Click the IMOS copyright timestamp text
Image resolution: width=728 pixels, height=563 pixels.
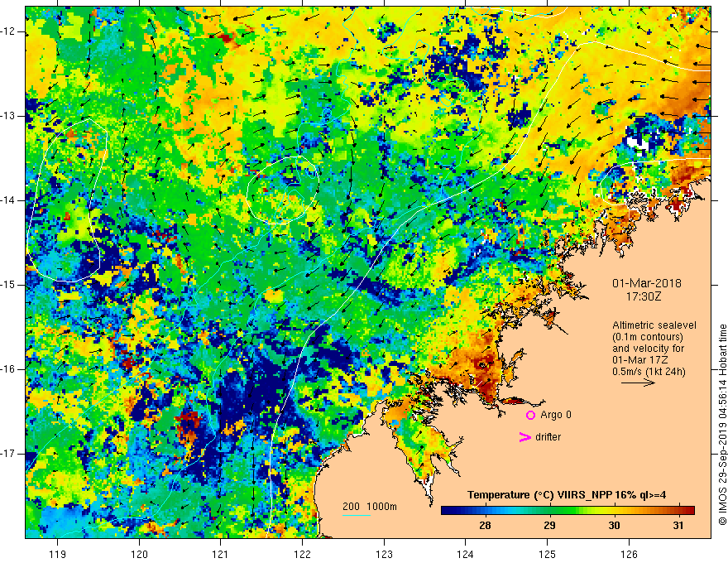(722, 425)
